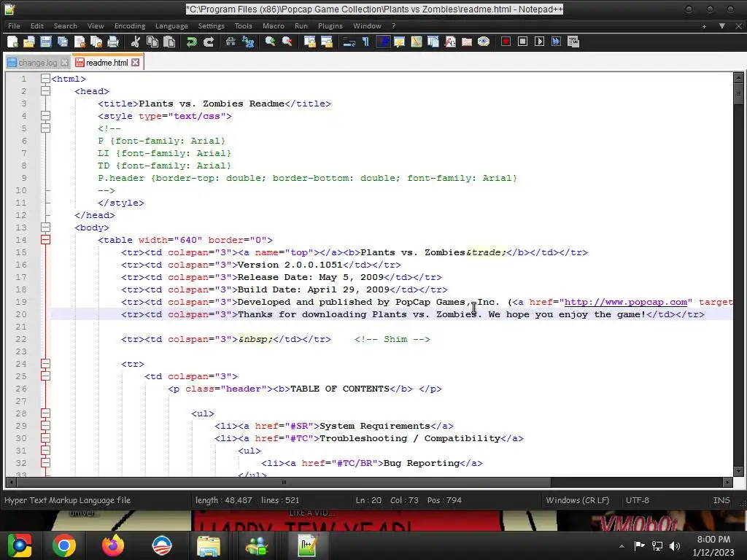This screenshot has width=747, height=560.
Task: Collapse the <body> fold on line 13
Action: (x=45, y=227)
